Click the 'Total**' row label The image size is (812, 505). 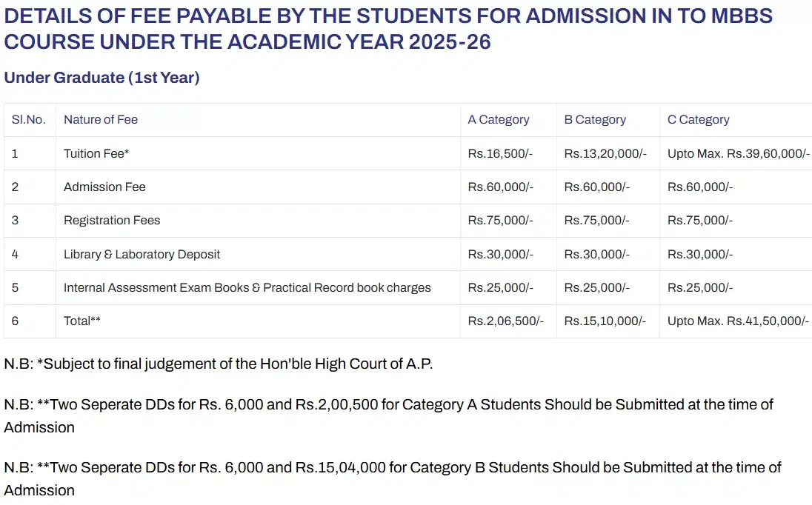(82, 321)
